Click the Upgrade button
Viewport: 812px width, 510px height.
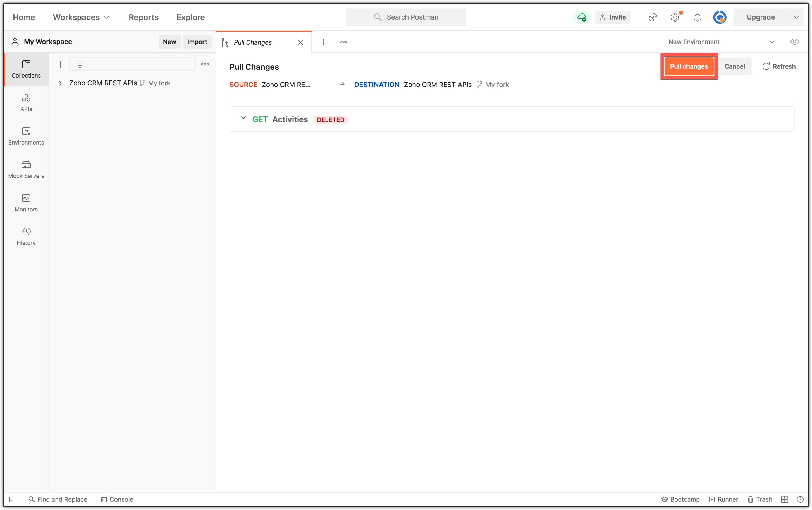point(761,17)
